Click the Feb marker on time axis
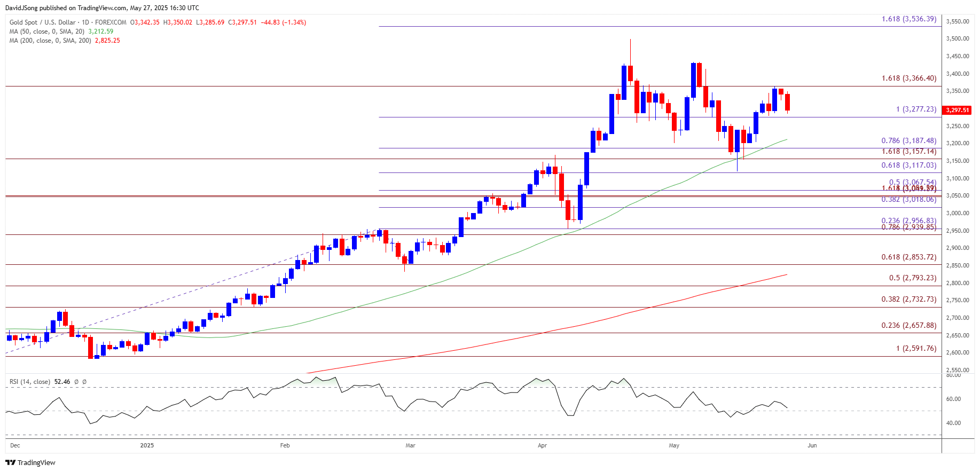980x472 pixels. point(285,445)
